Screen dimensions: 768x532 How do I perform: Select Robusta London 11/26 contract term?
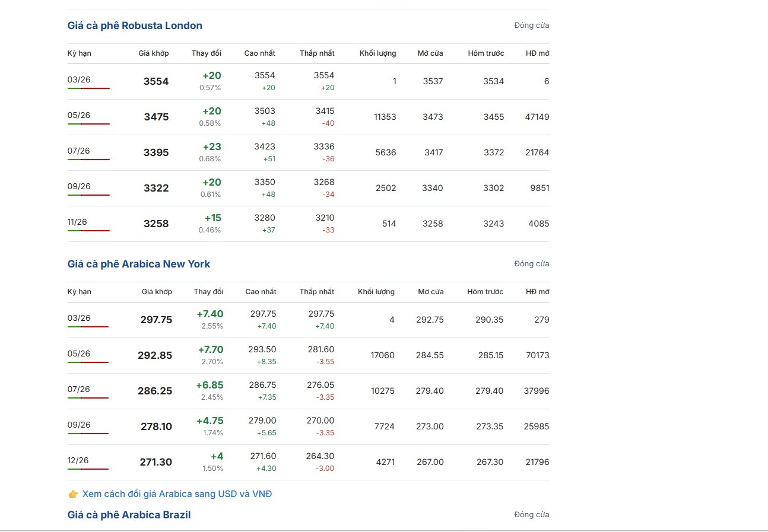[x=77, y=222]
